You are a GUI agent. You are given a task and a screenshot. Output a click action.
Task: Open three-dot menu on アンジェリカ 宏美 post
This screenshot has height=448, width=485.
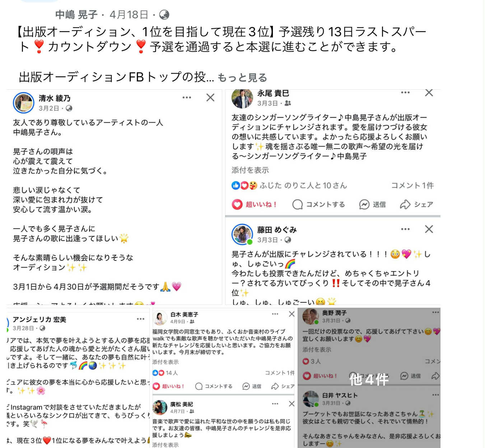tap(140, 319)
